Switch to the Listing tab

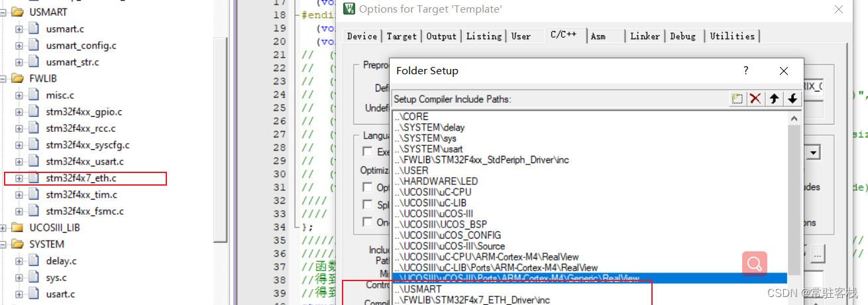[x=484, y=36]
